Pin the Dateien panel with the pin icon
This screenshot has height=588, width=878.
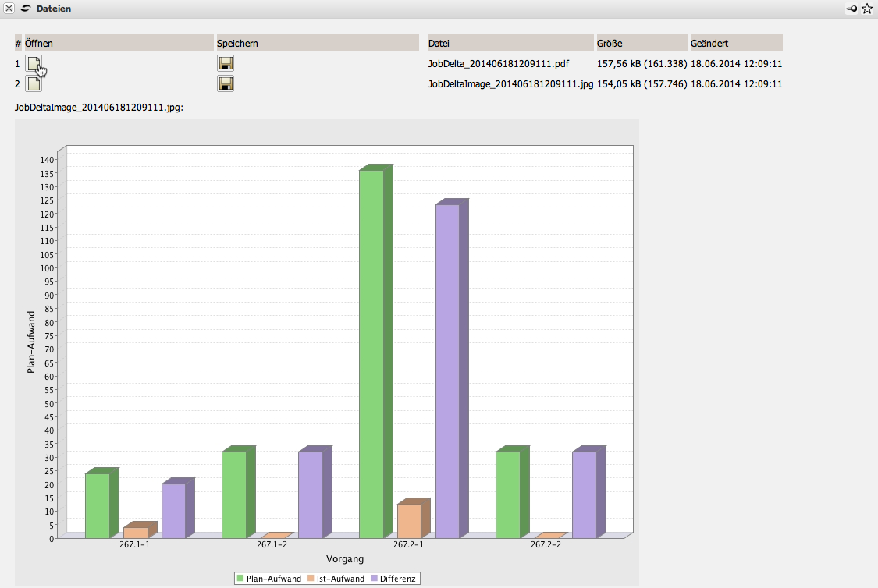(851, 9)
